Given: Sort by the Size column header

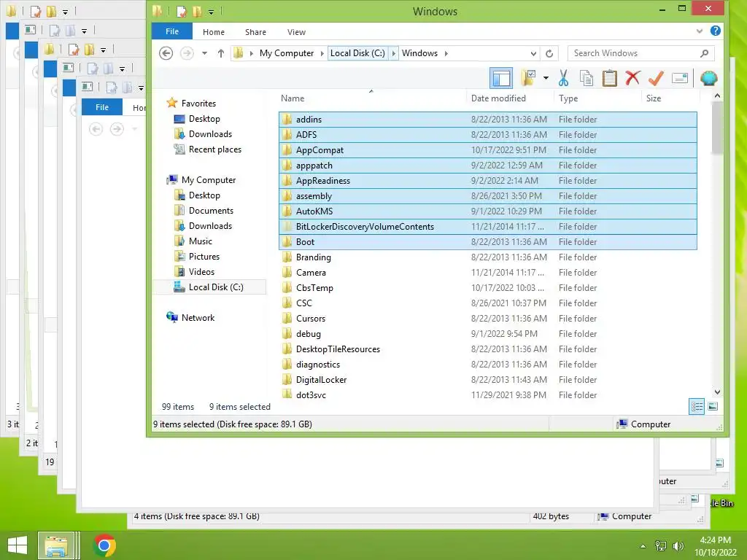Looking at the screenshot, I should tap(670, 98).
